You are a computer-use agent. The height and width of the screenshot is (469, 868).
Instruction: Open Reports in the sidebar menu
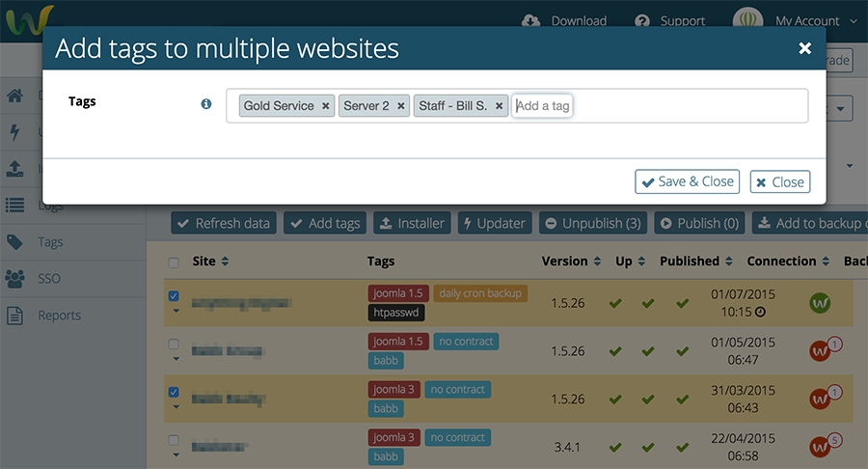tap(59, 315)
